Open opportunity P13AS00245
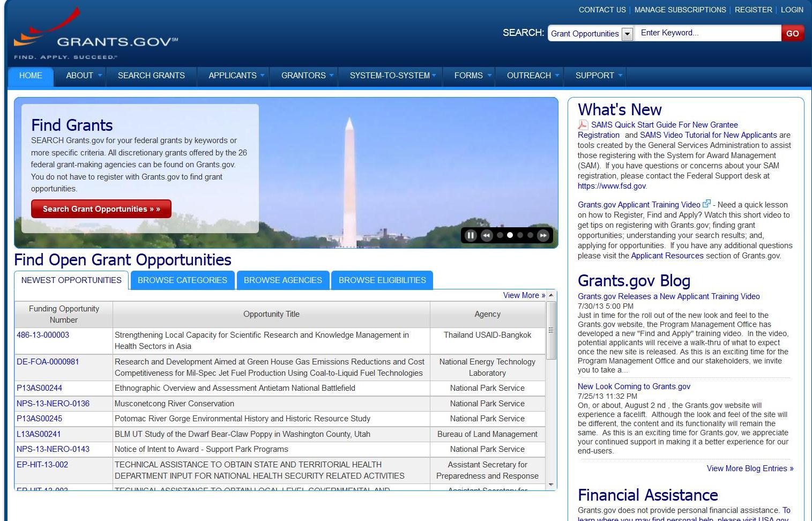This screenshot has height=521, width=812. [x=39, y=419]
